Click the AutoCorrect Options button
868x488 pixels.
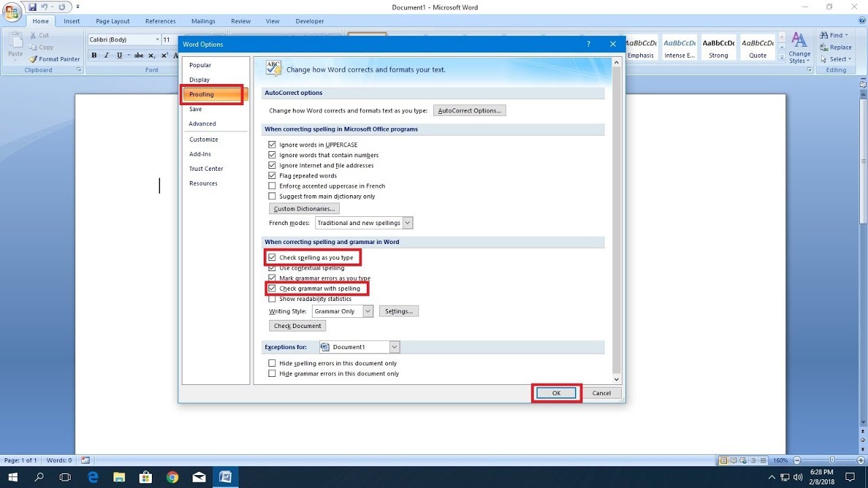pos(469,110)
